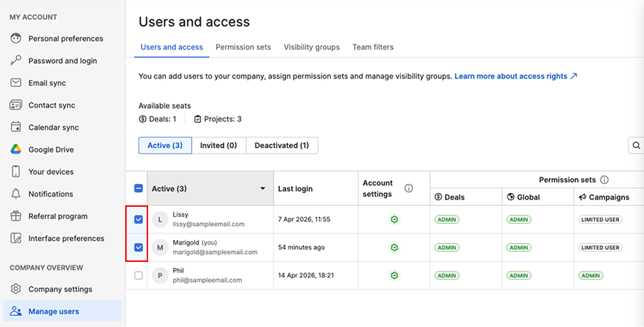The width and height of the screenshot is (644, 327).
Task: Uncheck the checkbox for Lissy
Action: point(139,220)
